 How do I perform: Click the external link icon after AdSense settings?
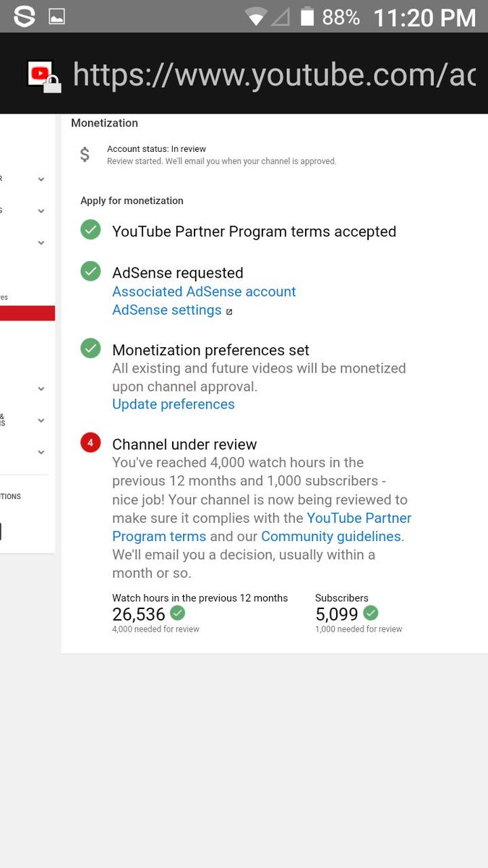[229, 312]
